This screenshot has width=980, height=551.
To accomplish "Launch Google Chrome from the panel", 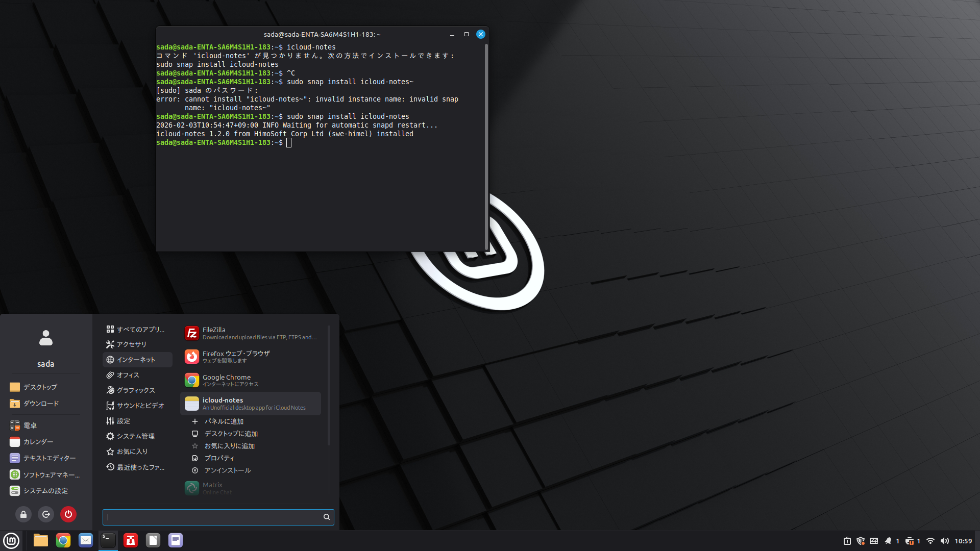I will tap(63, 540).
